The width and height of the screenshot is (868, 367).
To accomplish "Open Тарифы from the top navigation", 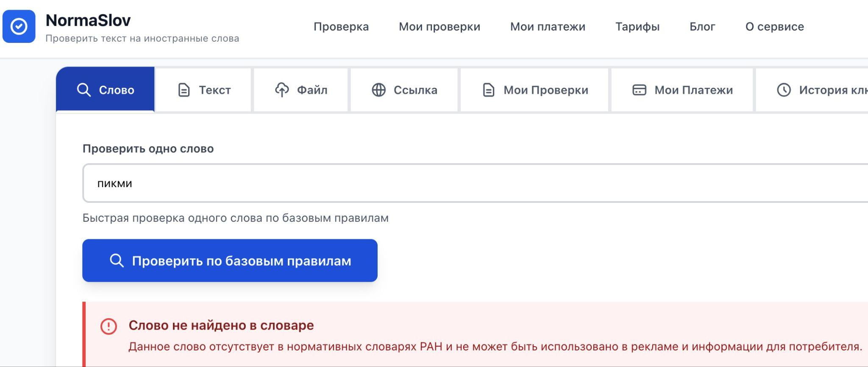I will tap(637, 26).
